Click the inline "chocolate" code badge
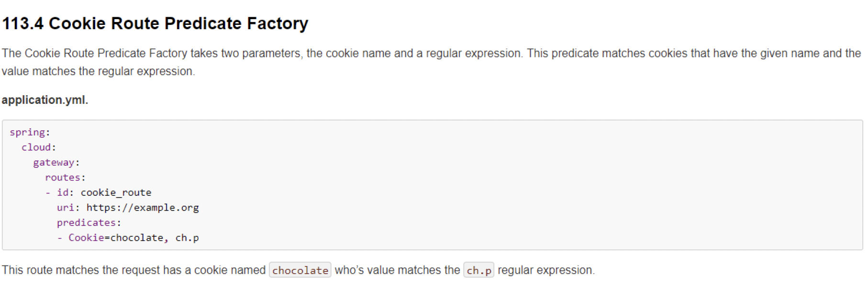The width and height of the screenshot is (868, 290). pos(300,270)
